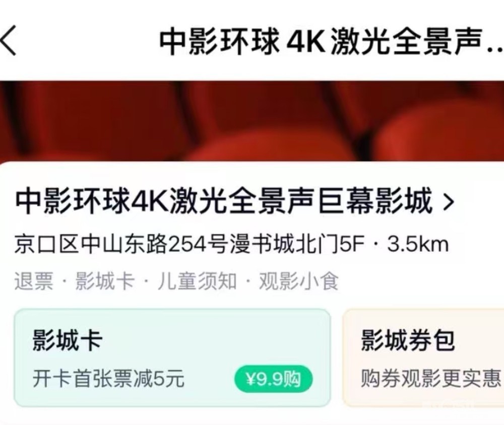Tap the 购券观影更实惠 description text
This screenshot has width=504, height=425.
click(x=431, y=378)
